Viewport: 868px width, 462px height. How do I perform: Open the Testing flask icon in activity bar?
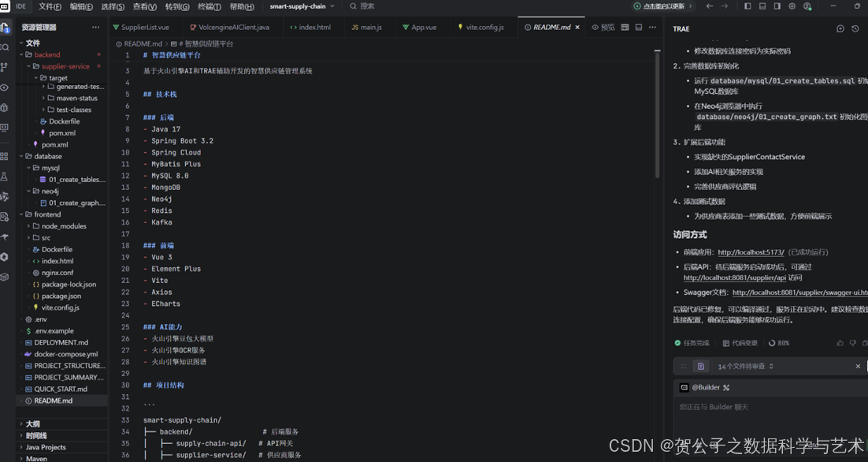[x=5, y=177]
